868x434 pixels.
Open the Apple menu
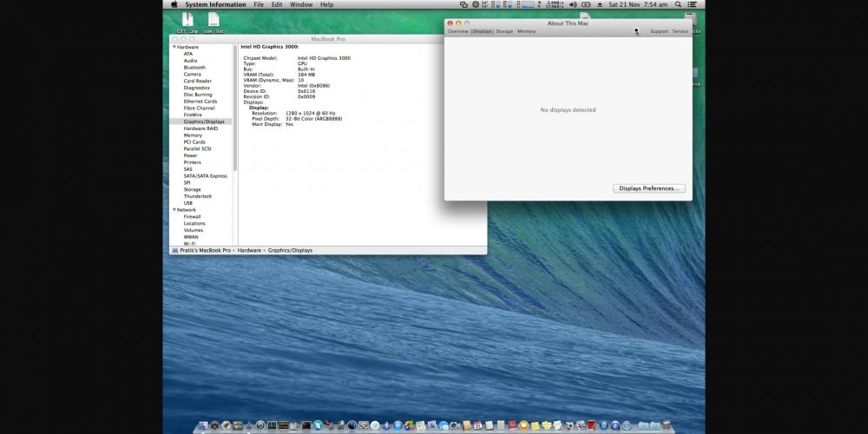point(174,4)
